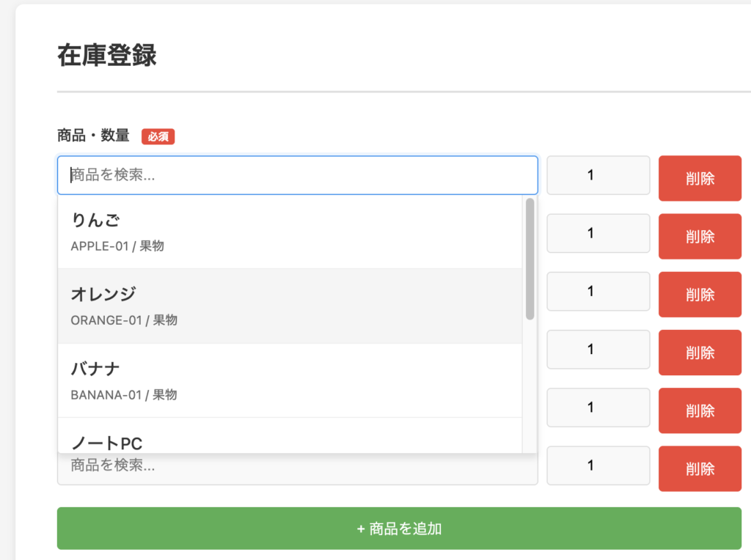The image size is (751, 560).
Task: Click the second row quantity field
Action: 598,233
